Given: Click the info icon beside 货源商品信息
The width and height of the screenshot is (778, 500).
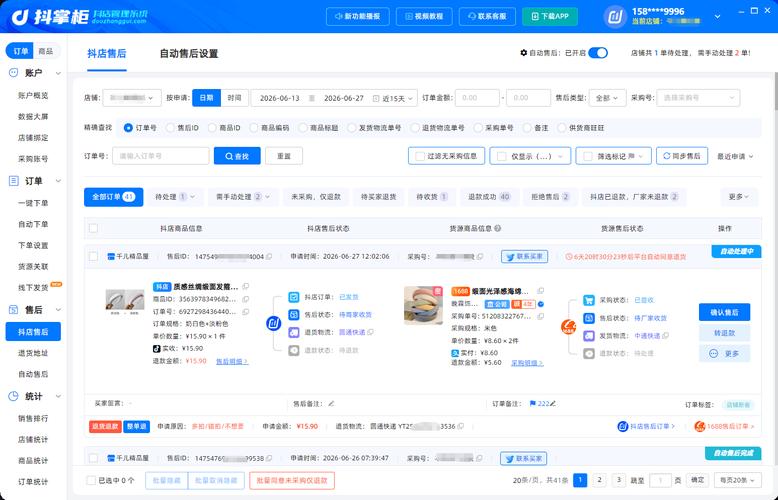Looking at the screenshot, I should coord(497,228).
